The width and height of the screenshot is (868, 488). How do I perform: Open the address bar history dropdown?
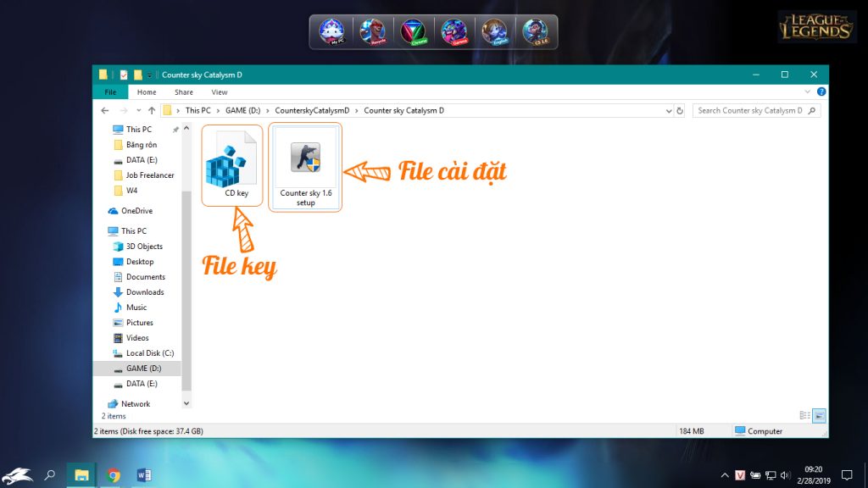click(669, 111)
